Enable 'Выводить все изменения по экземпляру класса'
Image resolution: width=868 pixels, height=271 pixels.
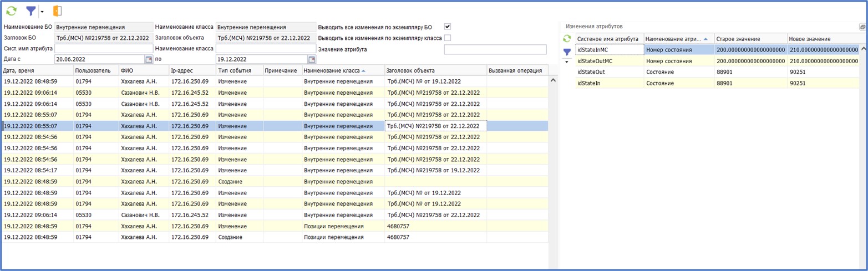click(448, 38)
